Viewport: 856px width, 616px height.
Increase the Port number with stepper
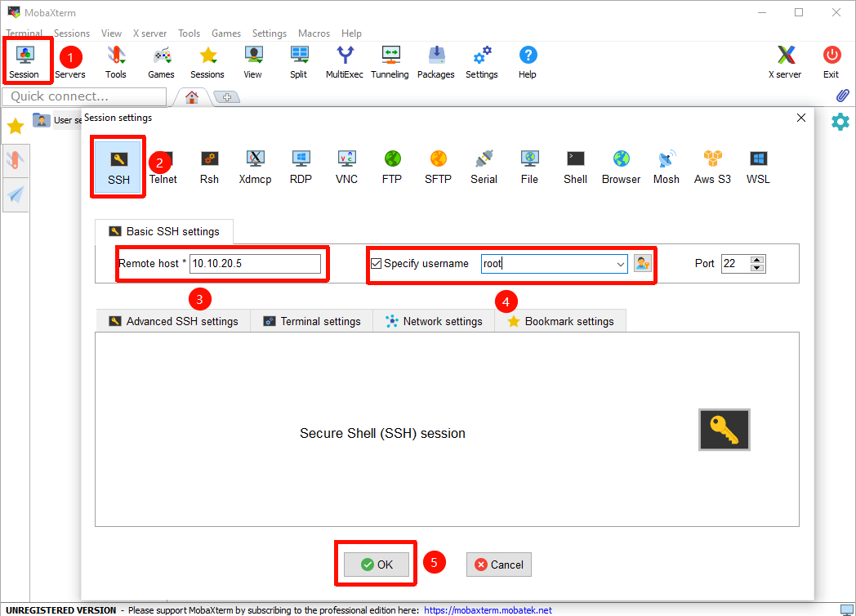757,260
